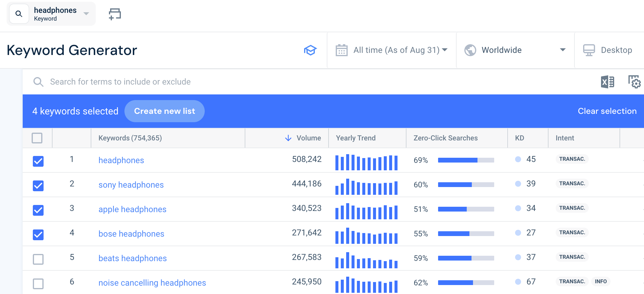The width and height of the screenshot is (644, 294).
Task: Click the volume value 444,186
Action: 307,184
